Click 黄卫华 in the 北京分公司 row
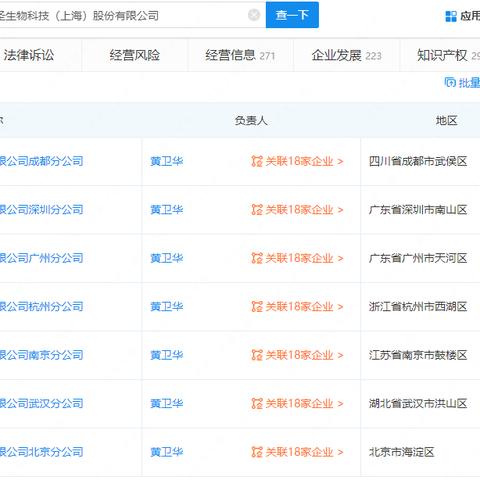 pos(167,452)
